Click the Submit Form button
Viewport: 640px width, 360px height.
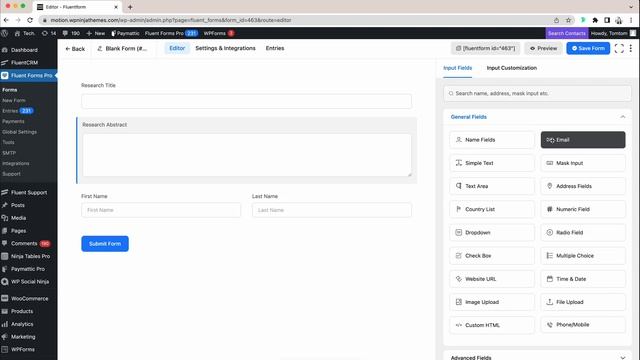105,244
